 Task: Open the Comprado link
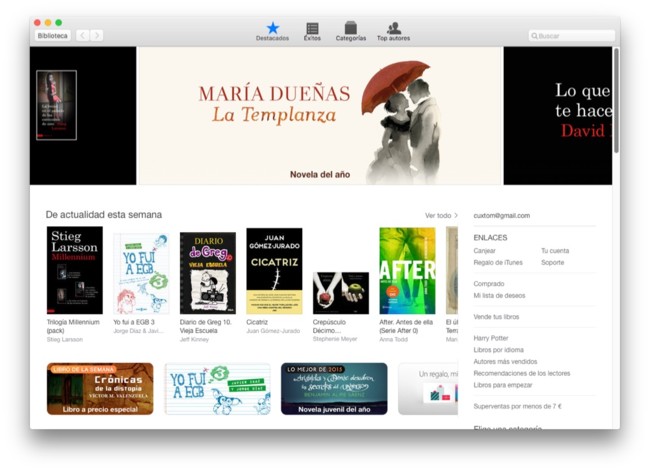[x=489, y=284]
